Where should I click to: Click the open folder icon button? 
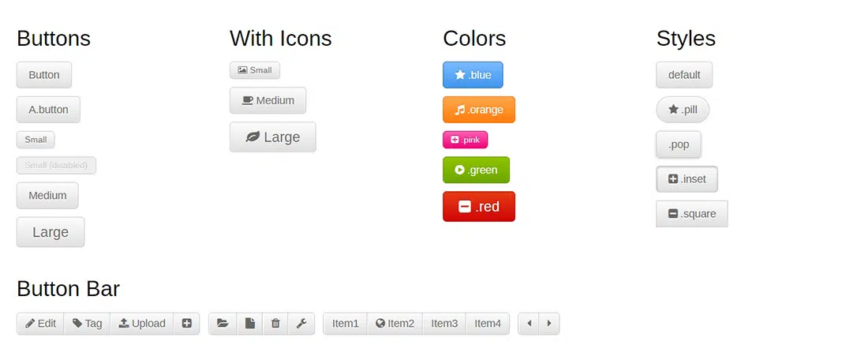pyautogui.click(x=222, y=324)
